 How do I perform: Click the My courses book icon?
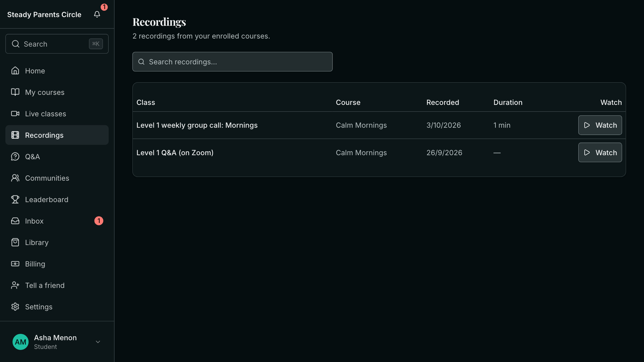click(x=15, y=92)
